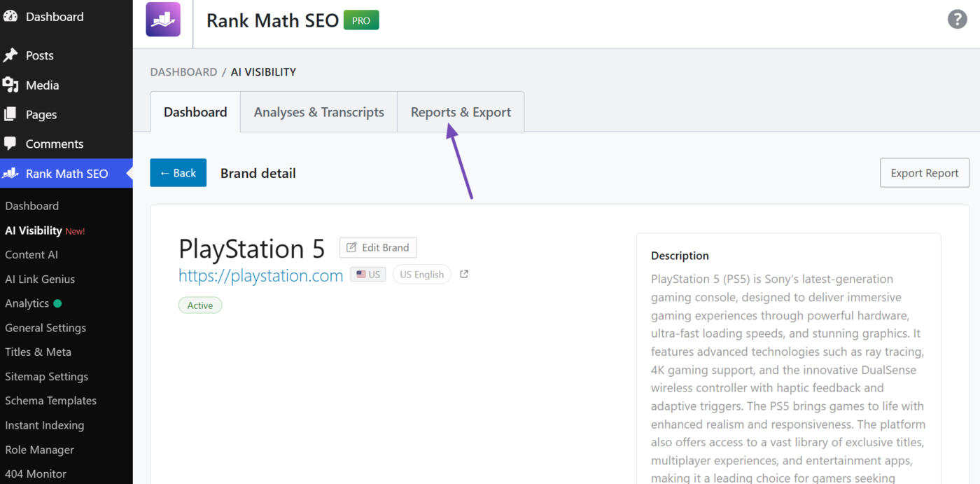Screen dimensions: 980x484
Task: Click the green Analytics status dot
Action: [57, 303]
